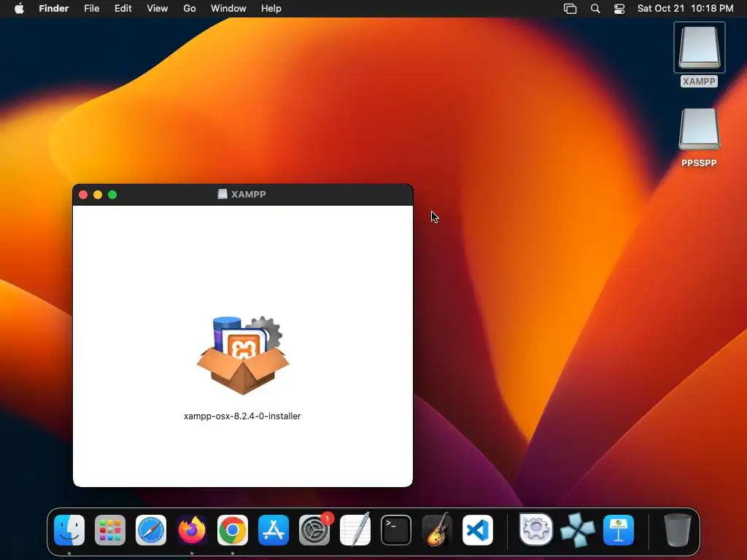Launch the PPSSPP emulator from the Dock
Viewport: 747px width, 560px height.
click(x=578, y=530)
